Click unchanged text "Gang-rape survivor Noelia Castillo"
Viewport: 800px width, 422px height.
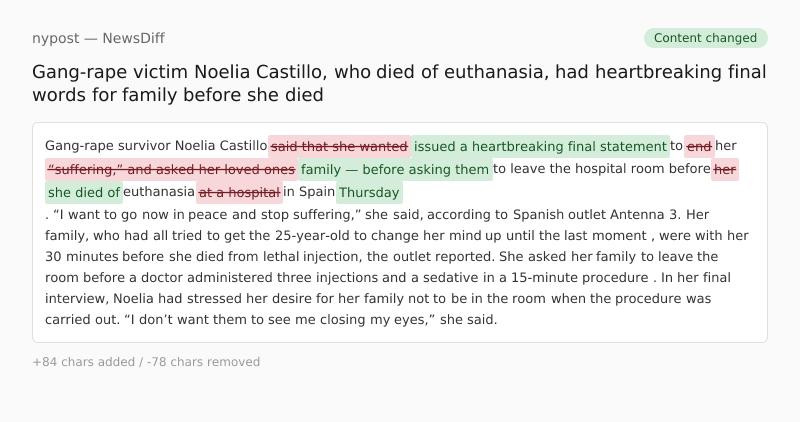coord(156,146)
